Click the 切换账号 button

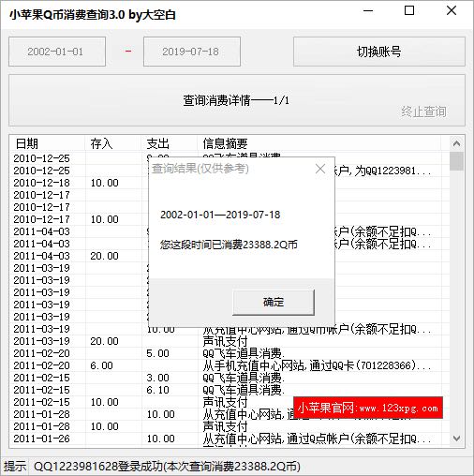pos(379,52)
